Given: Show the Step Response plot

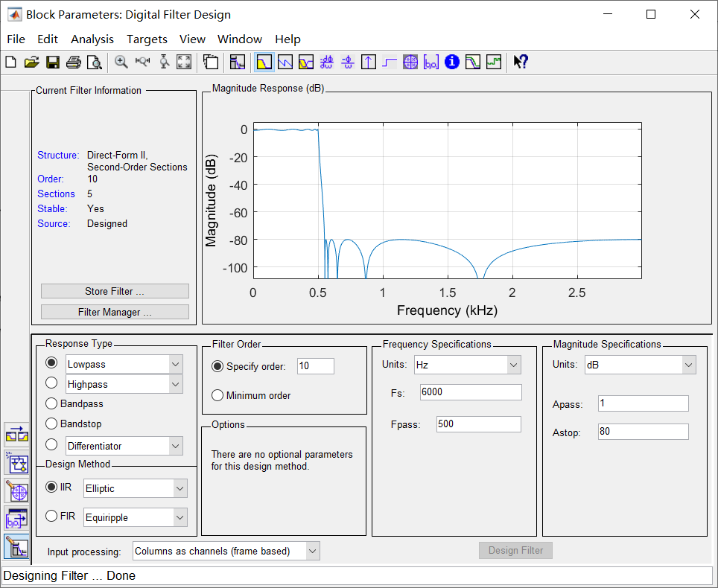Looking at the screenshot, I should (x=390, y=62).
